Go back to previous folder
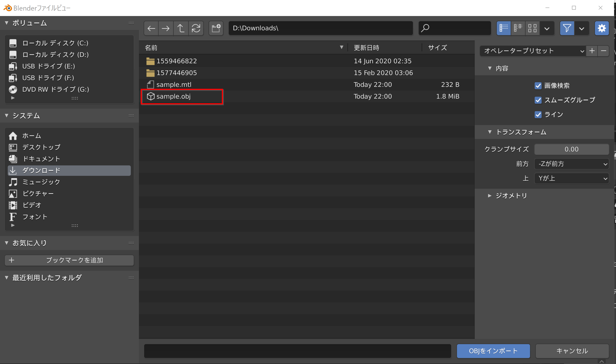 pyautogui.click(x=151, y=28)
